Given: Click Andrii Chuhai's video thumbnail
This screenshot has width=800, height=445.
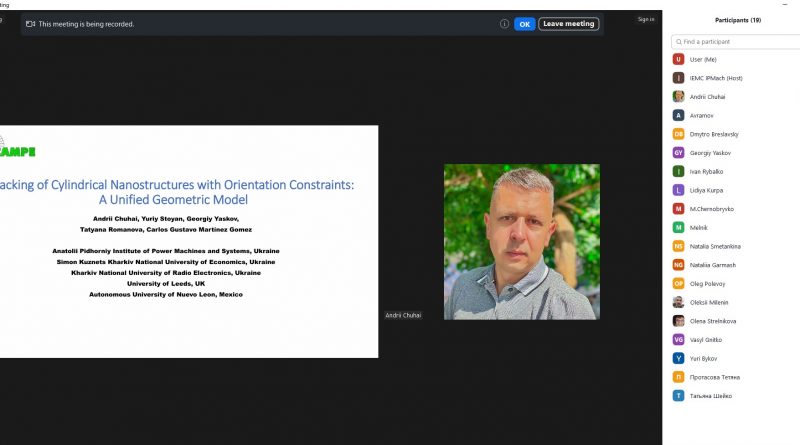Looking at the screenshot, I should tap(521, 242).
